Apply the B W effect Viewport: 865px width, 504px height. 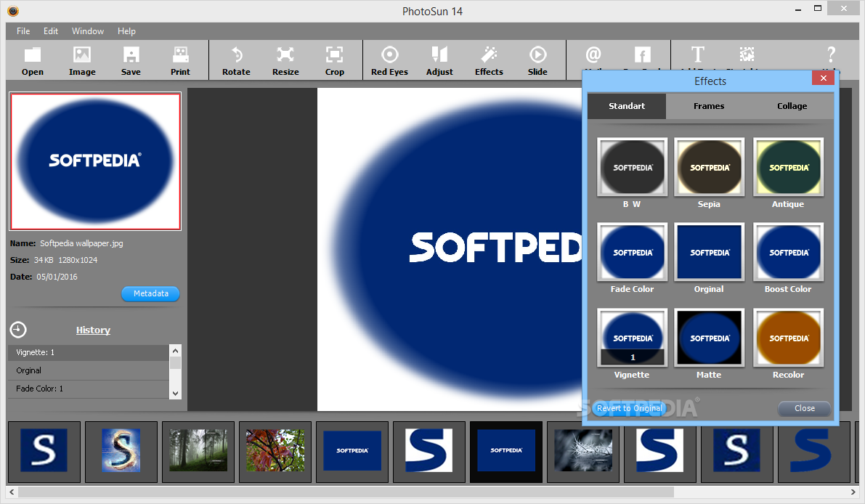point(632,167)
